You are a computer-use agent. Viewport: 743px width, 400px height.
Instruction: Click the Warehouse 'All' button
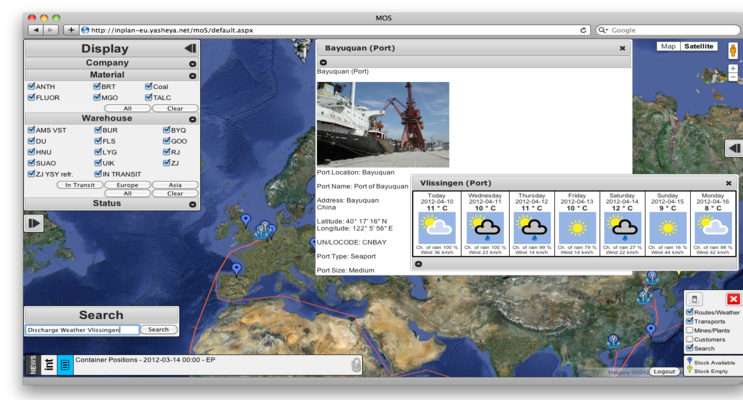click(127, 193)
